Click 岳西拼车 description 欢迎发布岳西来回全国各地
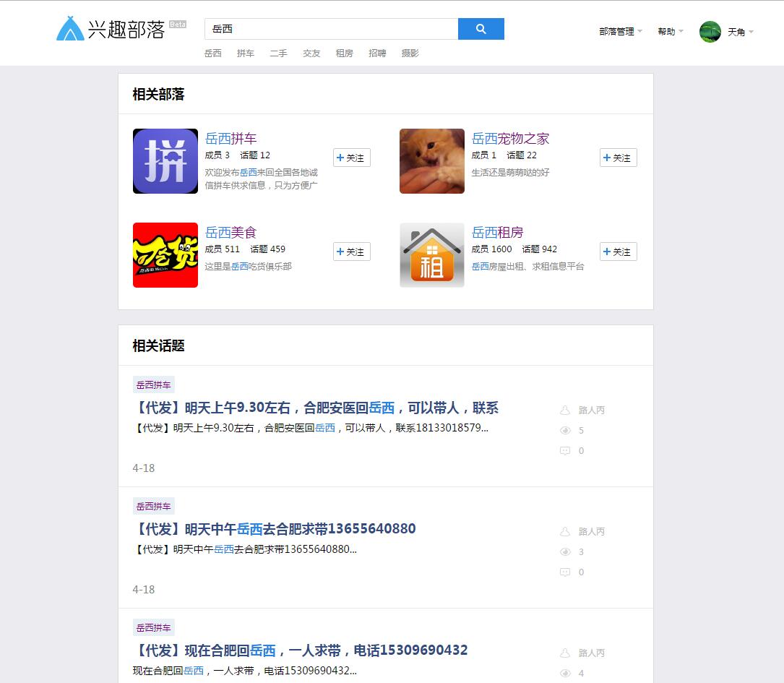Image resolution: width=784 pixels, height=683 pixels. (x=262, y=179)
